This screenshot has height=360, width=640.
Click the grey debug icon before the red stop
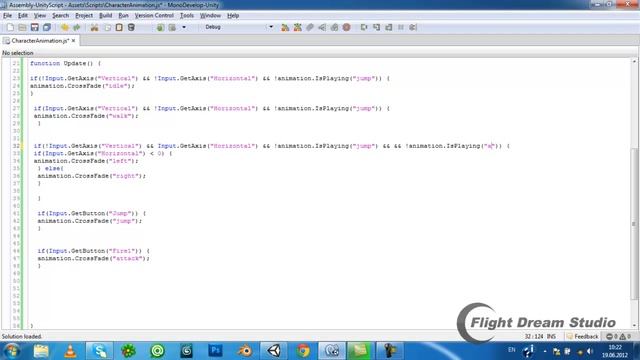[334, 27]
